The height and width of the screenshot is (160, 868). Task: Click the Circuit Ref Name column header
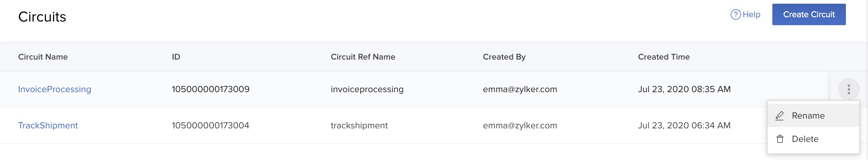click(x=363, y=57)
